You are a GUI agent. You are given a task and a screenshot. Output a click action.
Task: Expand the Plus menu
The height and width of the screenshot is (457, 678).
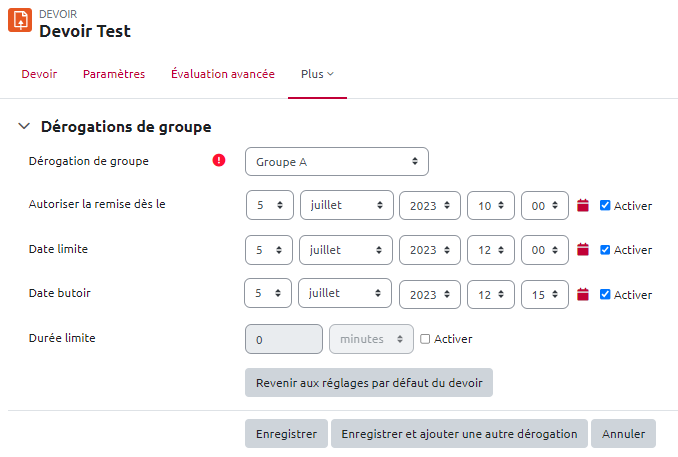(x=317, y=74)
